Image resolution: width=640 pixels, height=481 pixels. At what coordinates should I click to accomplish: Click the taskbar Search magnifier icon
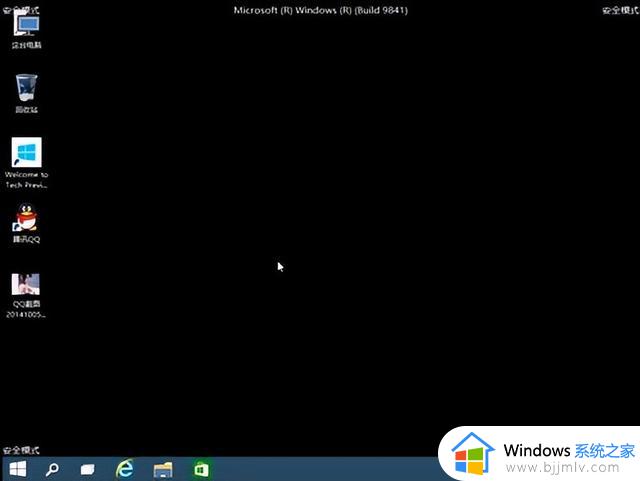click(x=52, y=470)
